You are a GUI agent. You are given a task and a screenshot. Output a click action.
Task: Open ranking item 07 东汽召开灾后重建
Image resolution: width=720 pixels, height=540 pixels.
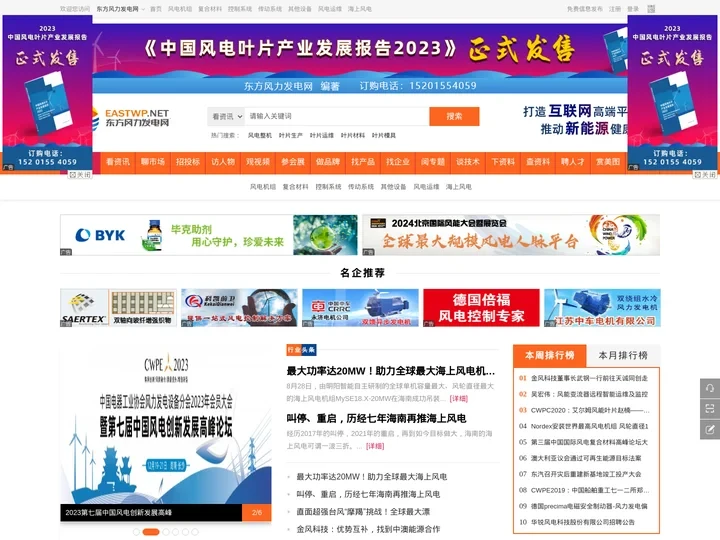click(x=586, y=474)
